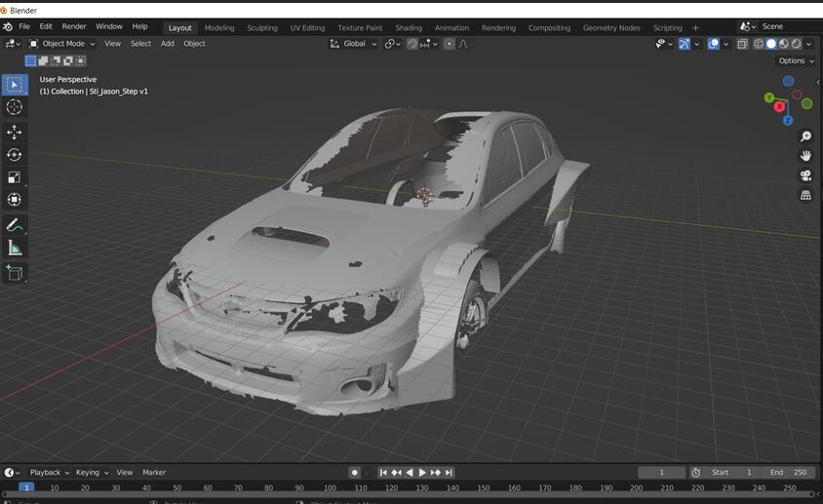Select the Cursor tool in the left toolbar
This screenshot has height=504, width=823.
(15, 107)
